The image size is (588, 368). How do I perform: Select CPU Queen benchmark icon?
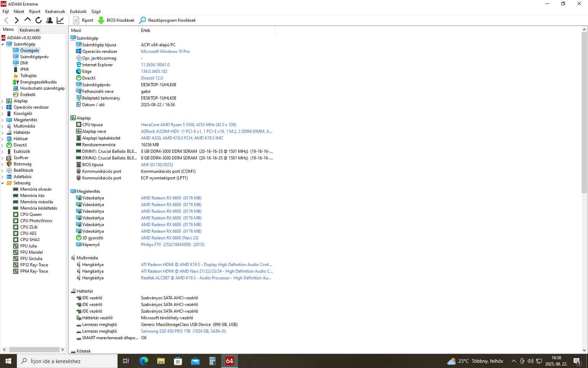pyautogui.click(x=16, y=214)
